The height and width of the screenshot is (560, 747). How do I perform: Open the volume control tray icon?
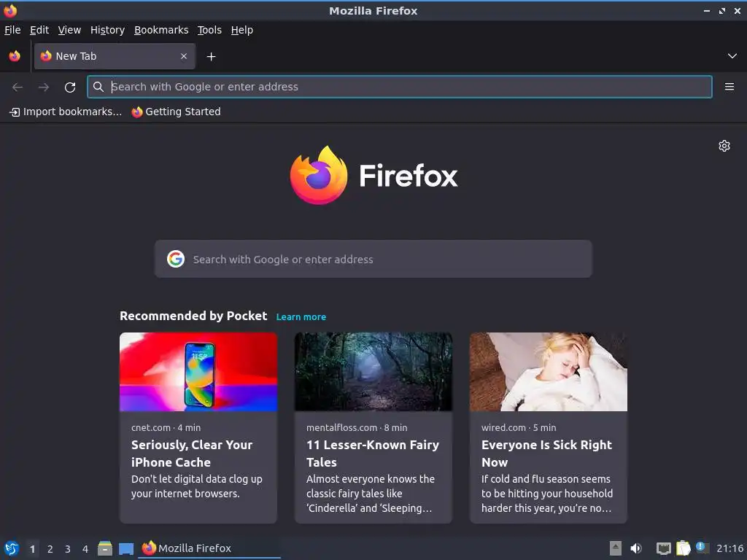pos(636,548)
